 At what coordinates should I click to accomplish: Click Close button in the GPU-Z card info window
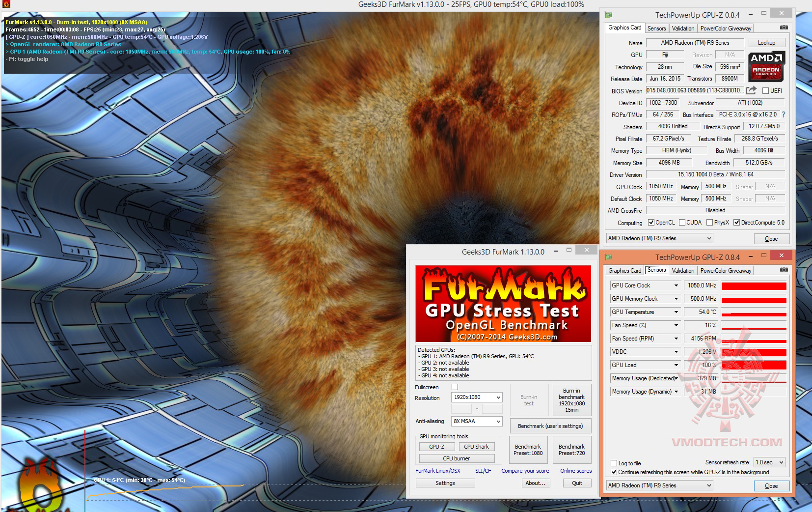click(x=771, y=239)
